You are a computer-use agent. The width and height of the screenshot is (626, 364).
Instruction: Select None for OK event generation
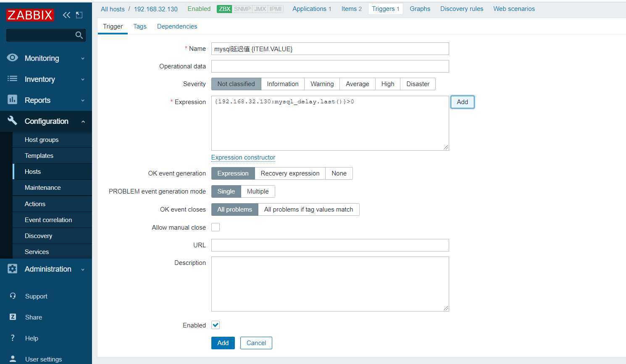tap(339, 173)
